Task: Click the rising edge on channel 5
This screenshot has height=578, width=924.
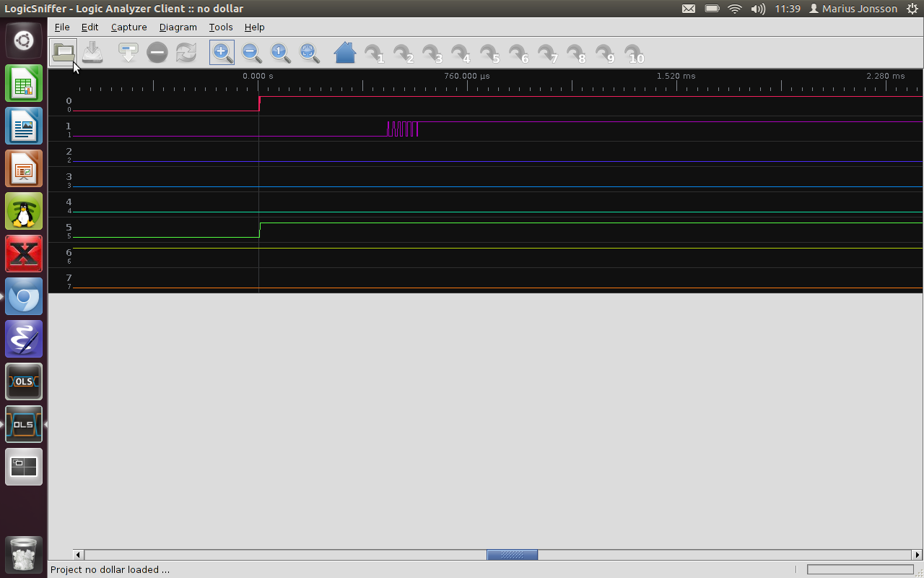Action: pos(260,230)
